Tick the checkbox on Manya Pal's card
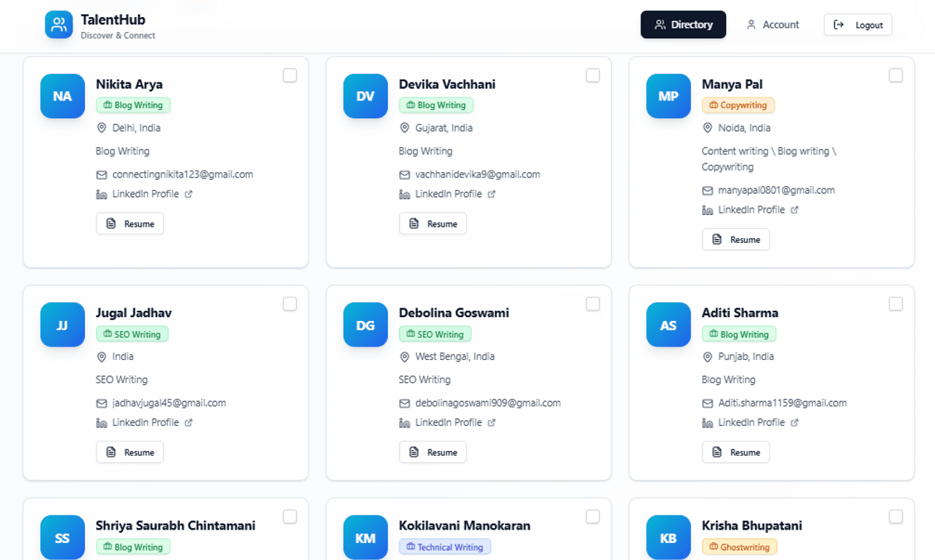935x560 pixels. [896, 76]
